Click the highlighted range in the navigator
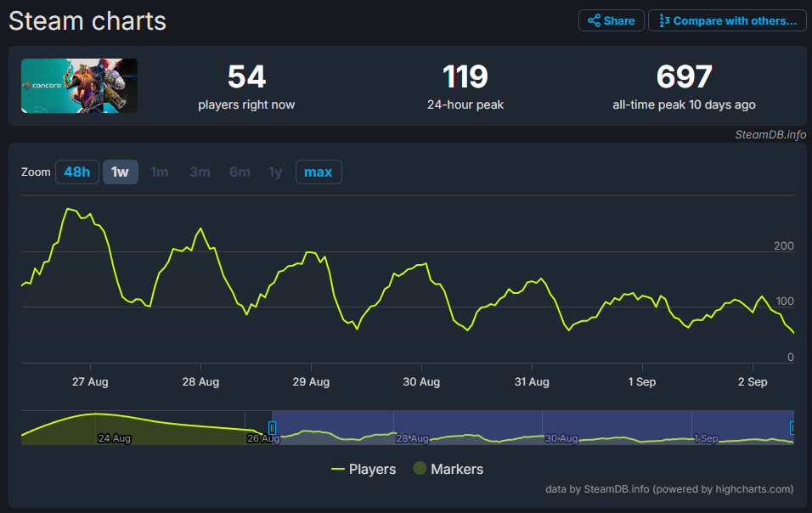 tap(533, 427)
